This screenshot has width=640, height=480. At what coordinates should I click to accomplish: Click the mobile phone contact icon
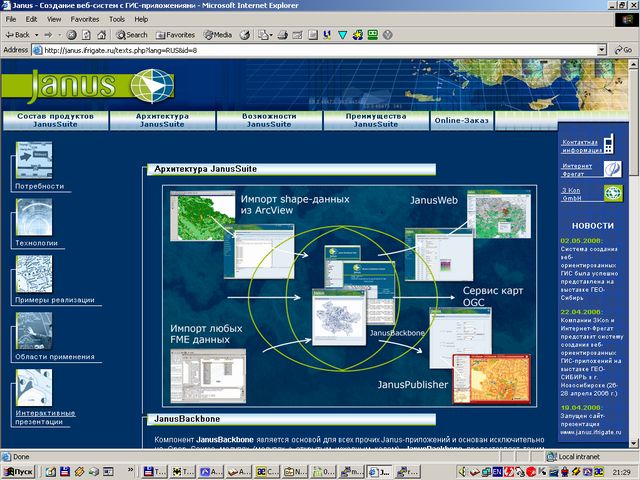609,144
